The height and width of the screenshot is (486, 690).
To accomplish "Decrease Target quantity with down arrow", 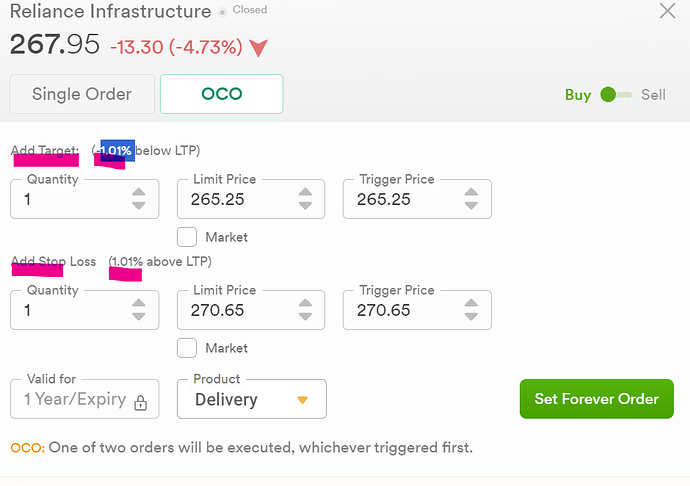I will coord(139,205).
